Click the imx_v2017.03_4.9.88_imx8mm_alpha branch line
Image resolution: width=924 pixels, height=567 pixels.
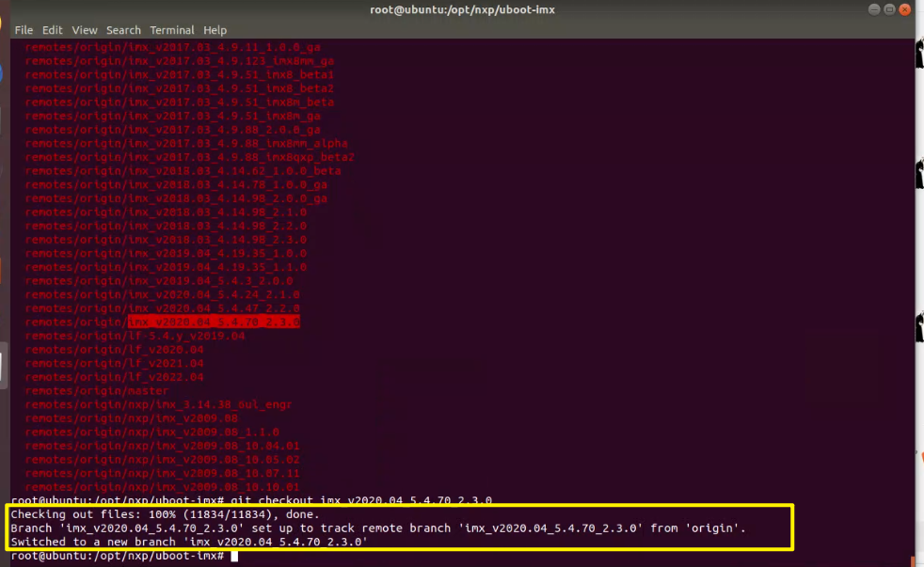click(x=186, y=143)
